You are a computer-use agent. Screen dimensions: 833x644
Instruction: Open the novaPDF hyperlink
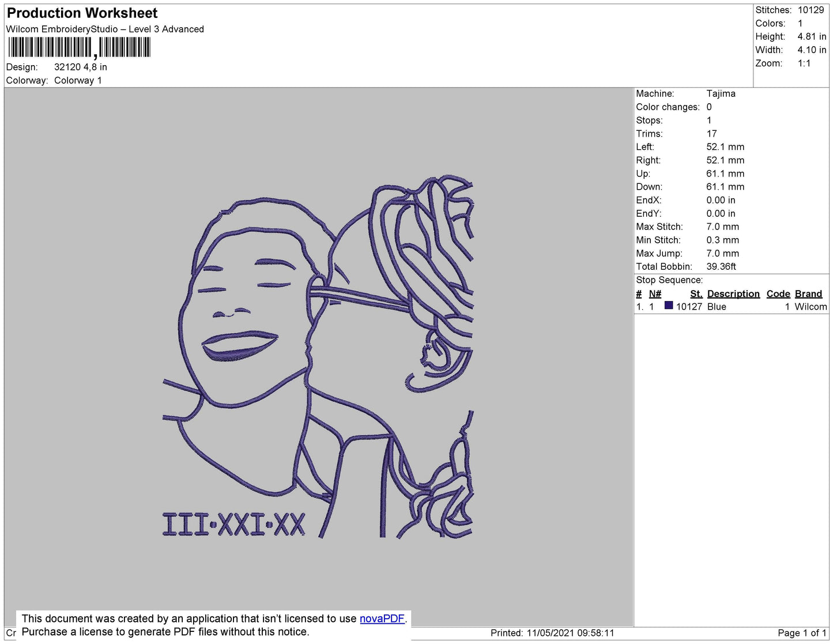pyautogui.click(x=382, y=619)
